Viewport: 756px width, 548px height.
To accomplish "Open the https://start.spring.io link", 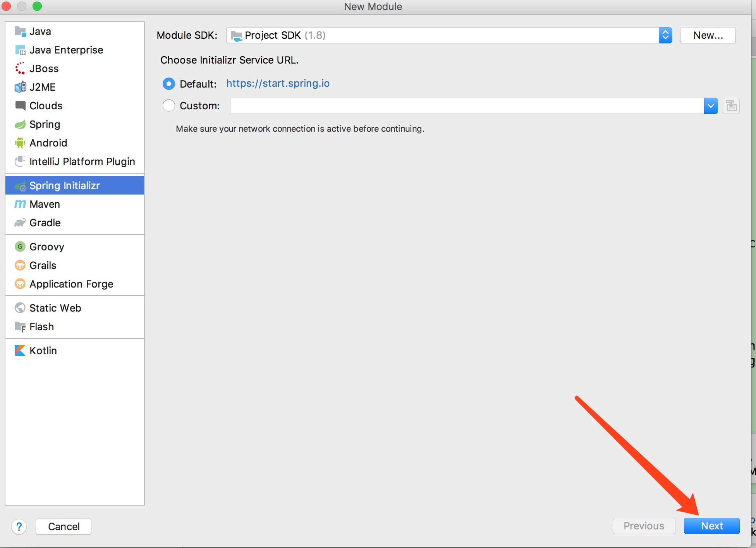I will [278, 83].
